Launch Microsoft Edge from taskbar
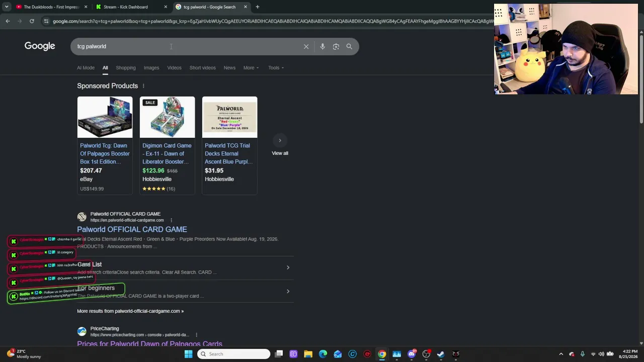 (323, 354)
